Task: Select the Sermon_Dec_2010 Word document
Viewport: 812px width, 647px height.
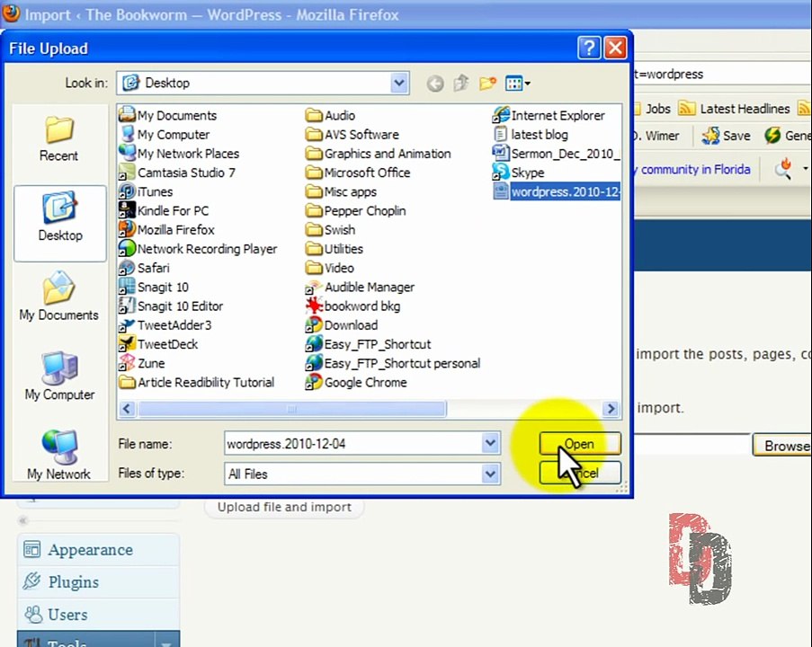Action: [x=557, y=154]
